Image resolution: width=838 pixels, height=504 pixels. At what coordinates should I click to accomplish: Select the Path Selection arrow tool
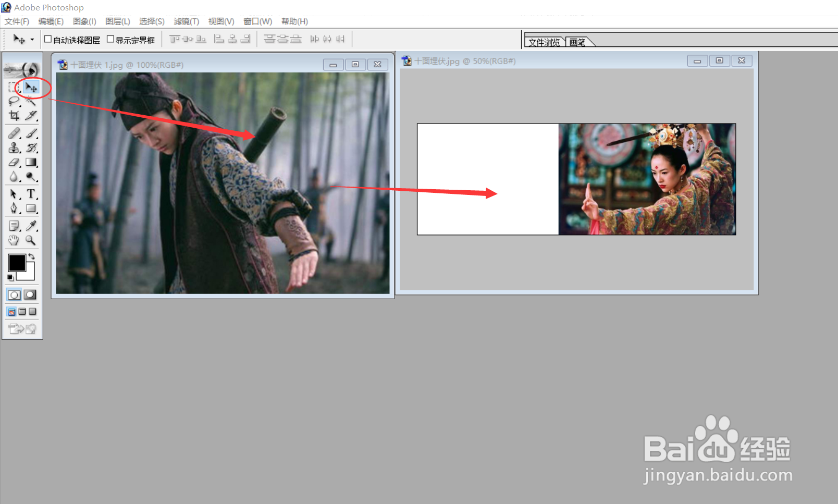tap(14, 194)
